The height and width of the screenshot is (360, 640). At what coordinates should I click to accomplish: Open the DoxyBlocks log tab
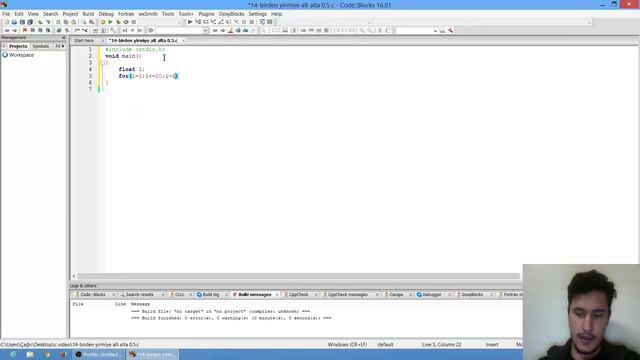(472, 294)
